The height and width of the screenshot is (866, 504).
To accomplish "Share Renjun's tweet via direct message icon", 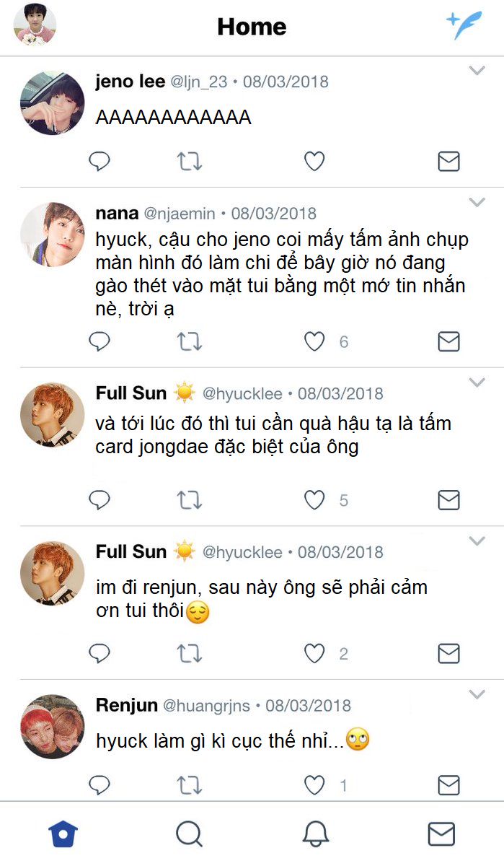I will click(448, 784).
